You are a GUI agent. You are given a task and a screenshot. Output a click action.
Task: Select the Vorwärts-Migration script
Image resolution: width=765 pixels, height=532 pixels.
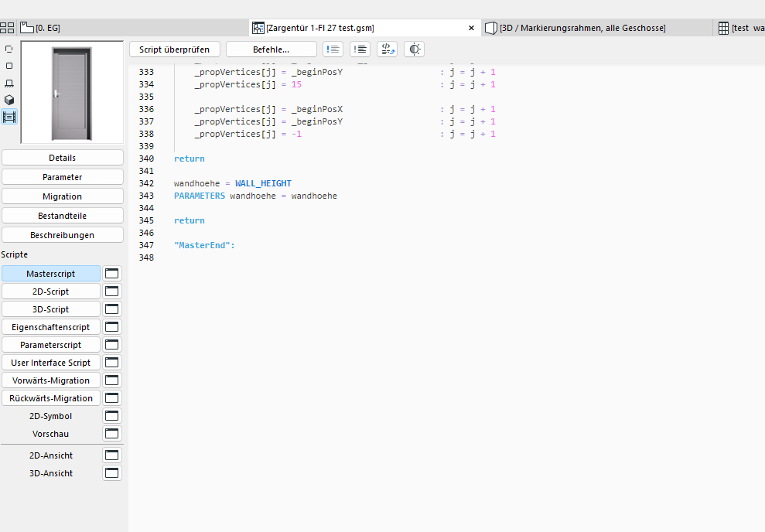(x=51, y=380)
